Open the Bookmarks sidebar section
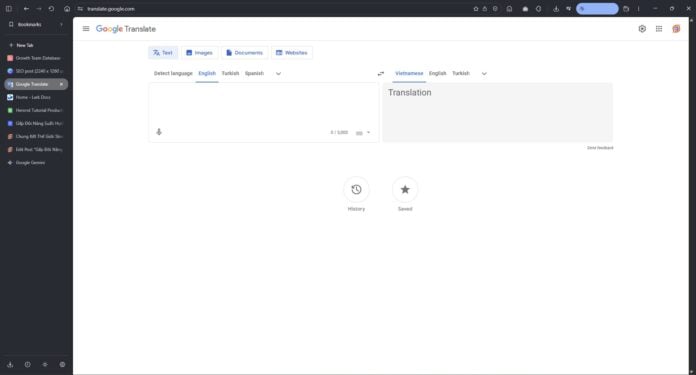This screenshot has height=375, width=696. pos(30,24)
